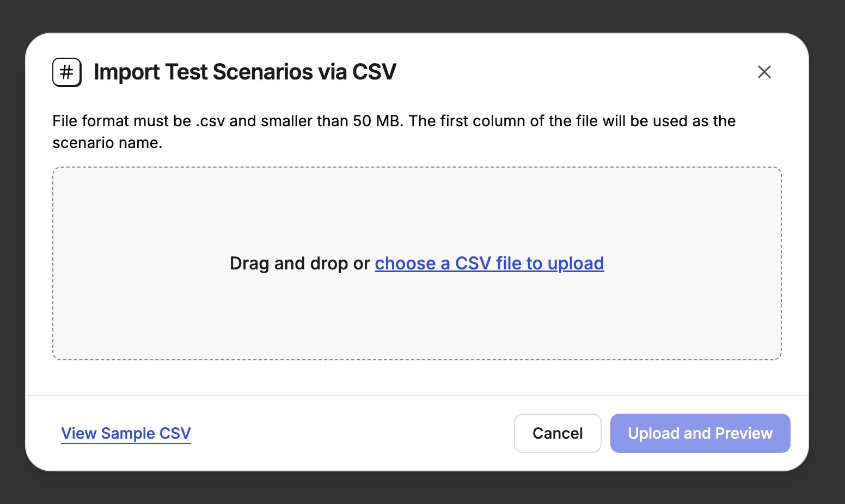Open the View Sample CSV link
Image resolution: width=845 pixels, height=504 pixels.
tap(126, 433)
